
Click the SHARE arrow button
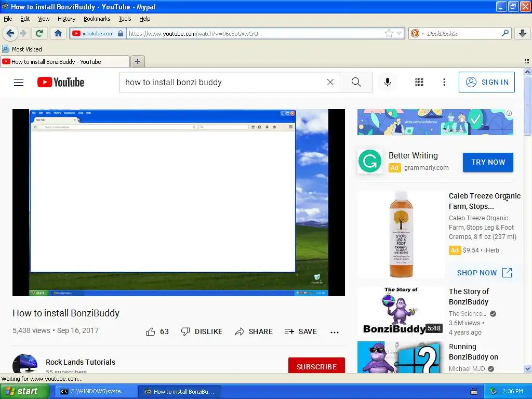click(x=254, y=331)
